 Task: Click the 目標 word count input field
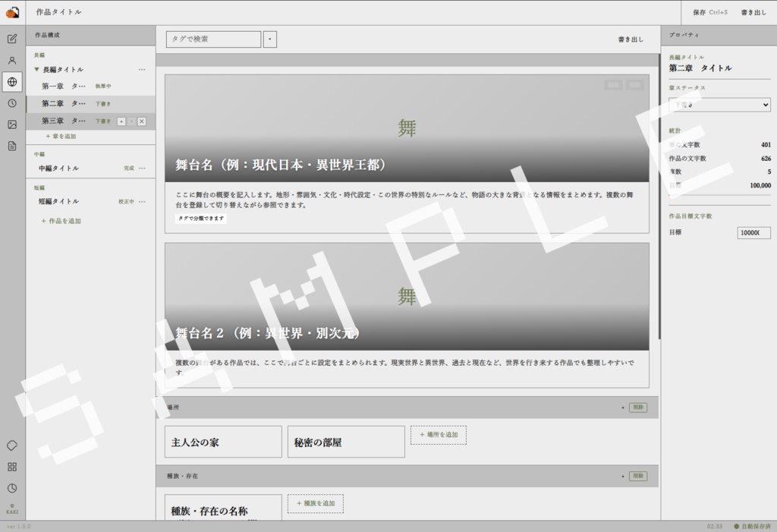pyautogui.click(x=753, y=232)
